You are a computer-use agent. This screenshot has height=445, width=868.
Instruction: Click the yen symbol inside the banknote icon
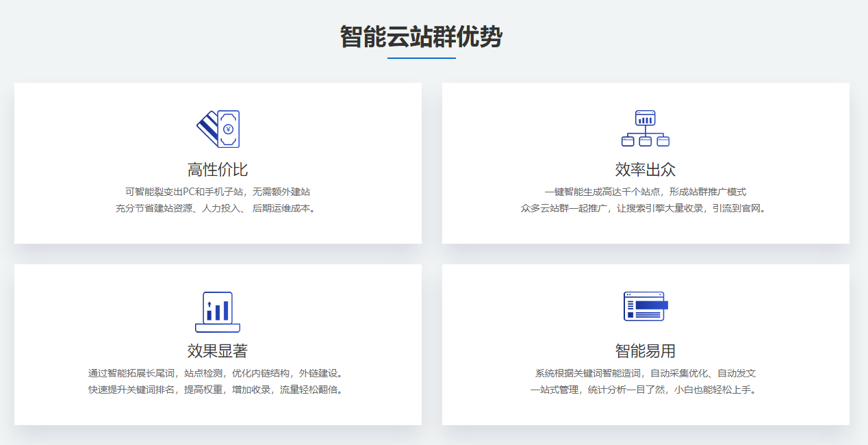pyautogui.click(x=229, y=129)
